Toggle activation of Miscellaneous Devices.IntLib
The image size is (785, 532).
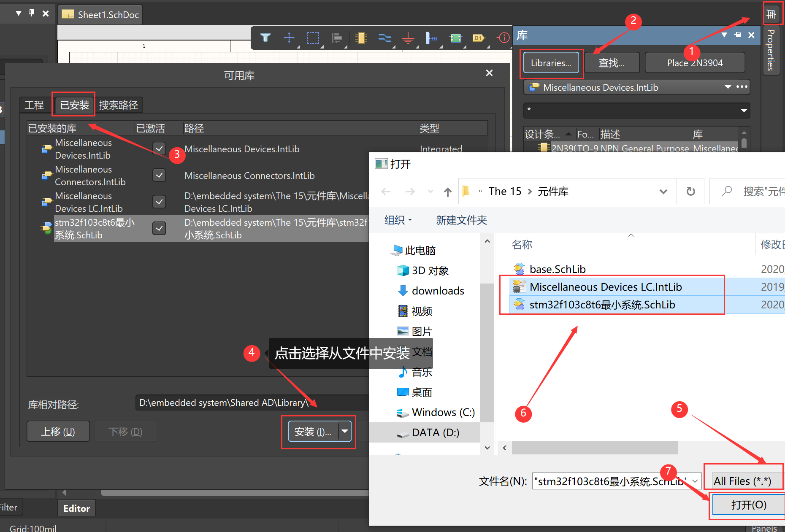(159, 149)
